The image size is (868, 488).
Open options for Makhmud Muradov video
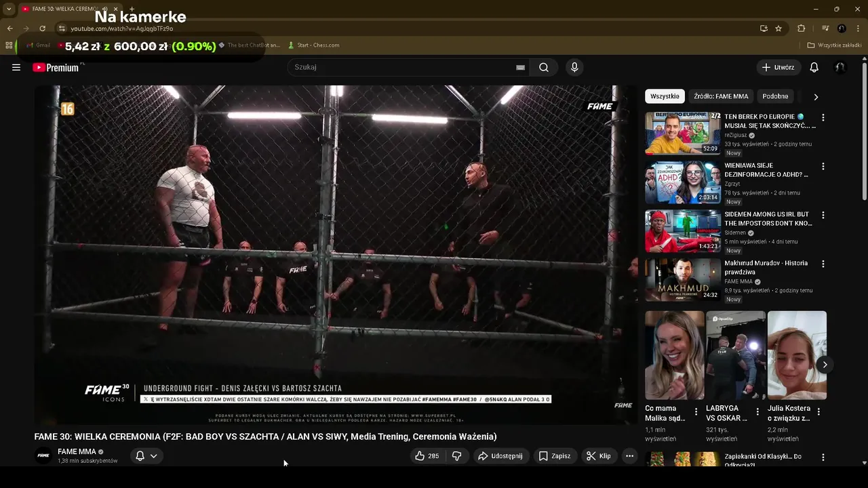(823, 264)
